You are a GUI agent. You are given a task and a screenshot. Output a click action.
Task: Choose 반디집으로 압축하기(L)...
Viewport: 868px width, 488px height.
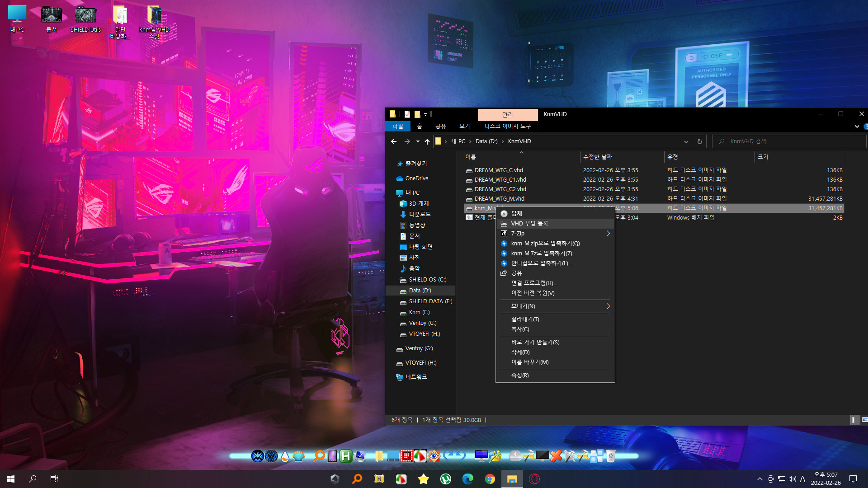click(555, 263)
